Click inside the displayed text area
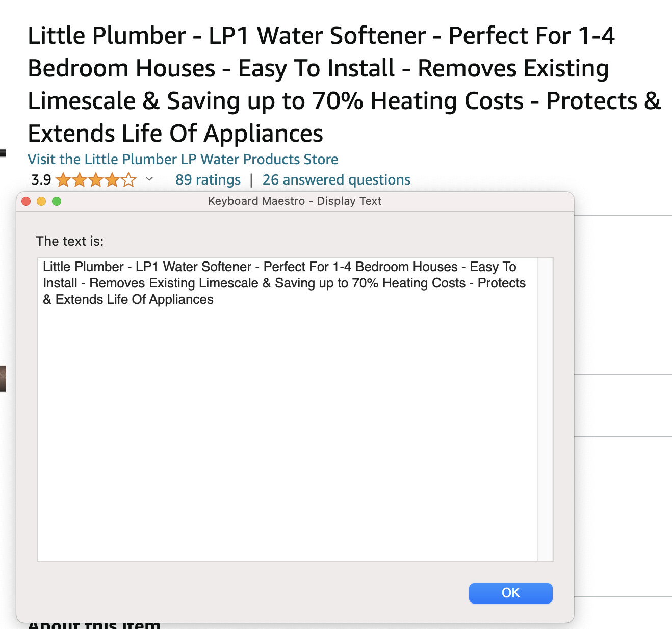Viewport: 672px width, 629px height. coord(288,409)
